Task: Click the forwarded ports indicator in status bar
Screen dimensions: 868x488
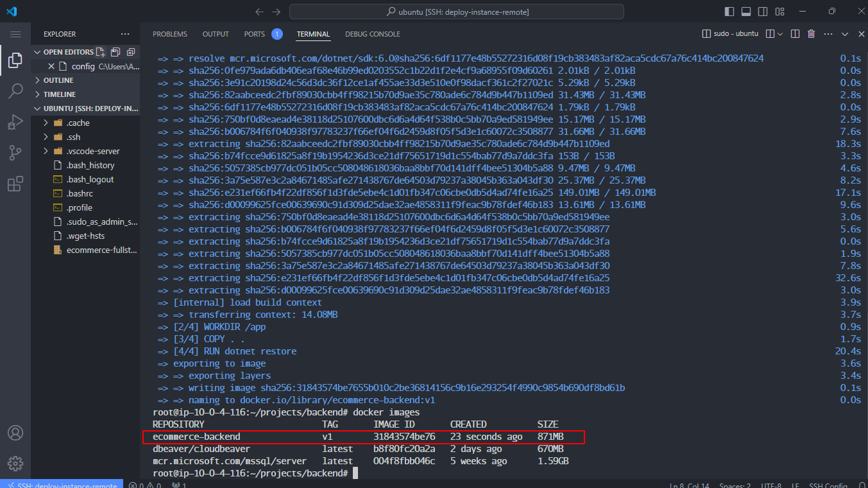Action: click(180, 485)
